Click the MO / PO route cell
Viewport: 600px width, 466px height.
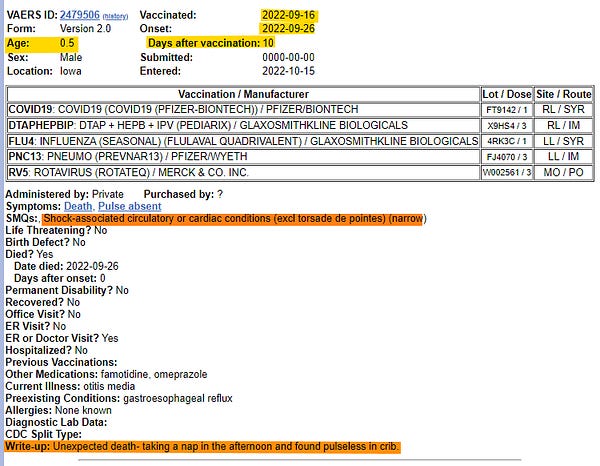[564, 172]
